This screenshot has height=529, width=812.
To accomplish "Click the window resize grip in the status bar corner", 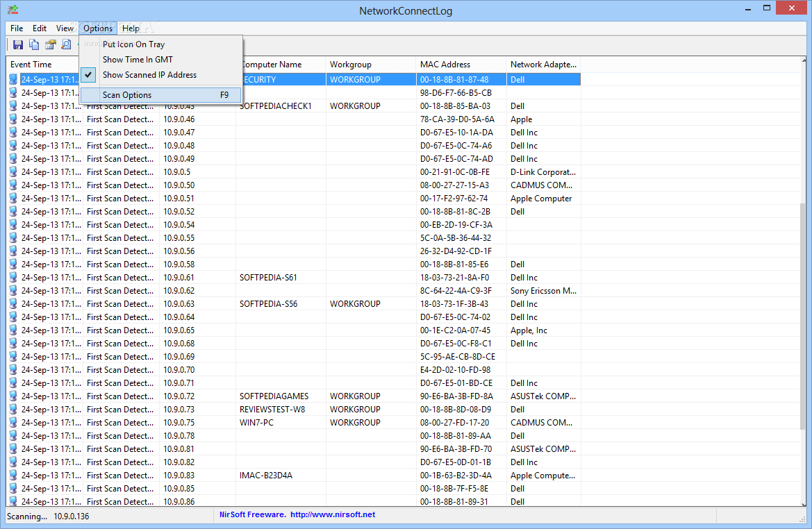I will 802,519.
